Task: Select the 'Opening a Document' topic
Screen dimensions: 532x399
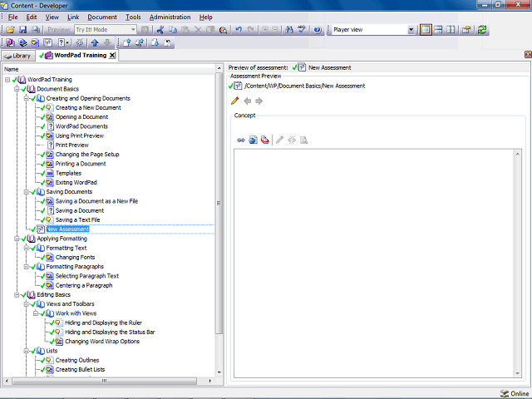Action: (x=81, y=117)
